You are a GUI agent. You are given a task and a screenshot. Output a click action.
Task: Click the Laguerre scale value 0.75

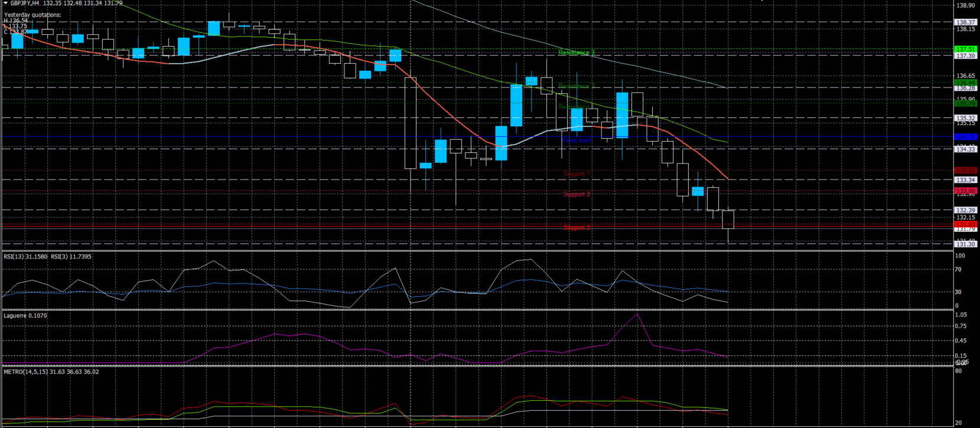point(961,326)
